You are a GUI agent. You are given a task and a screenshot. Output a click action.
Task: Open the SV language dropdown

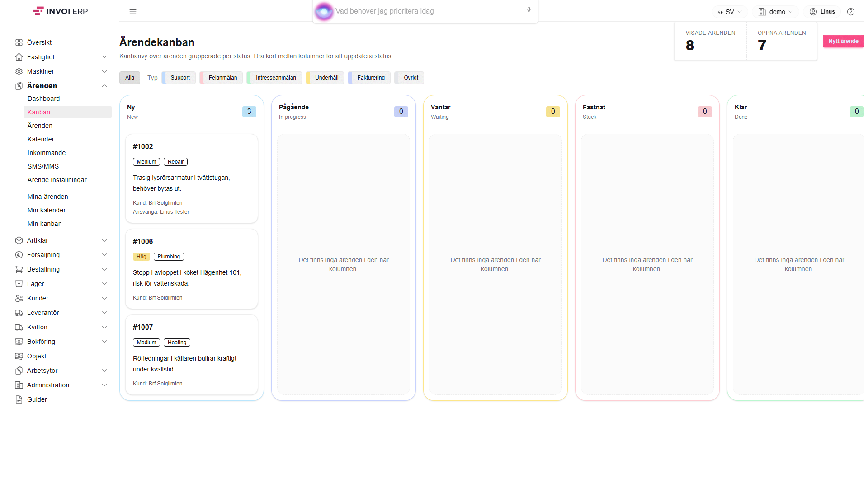[x=730, y=12]
